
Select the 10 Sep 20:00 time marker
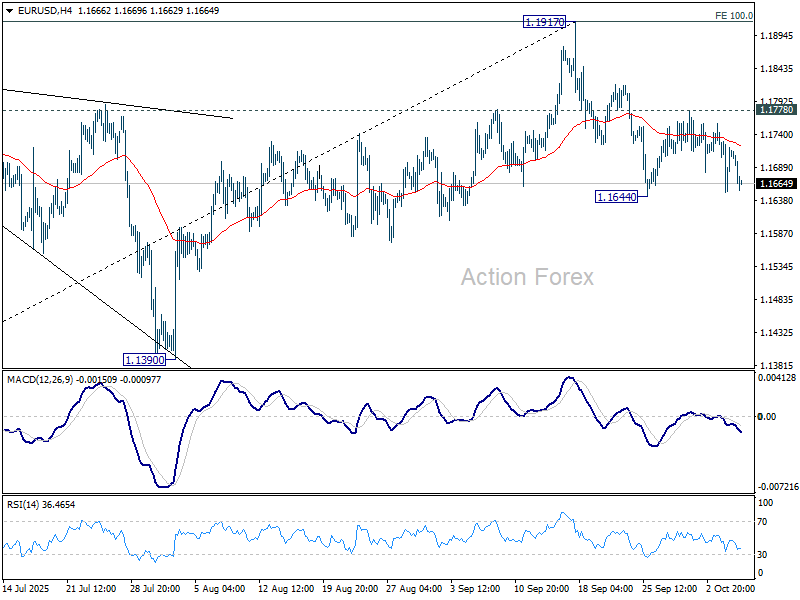click(541, 588)
